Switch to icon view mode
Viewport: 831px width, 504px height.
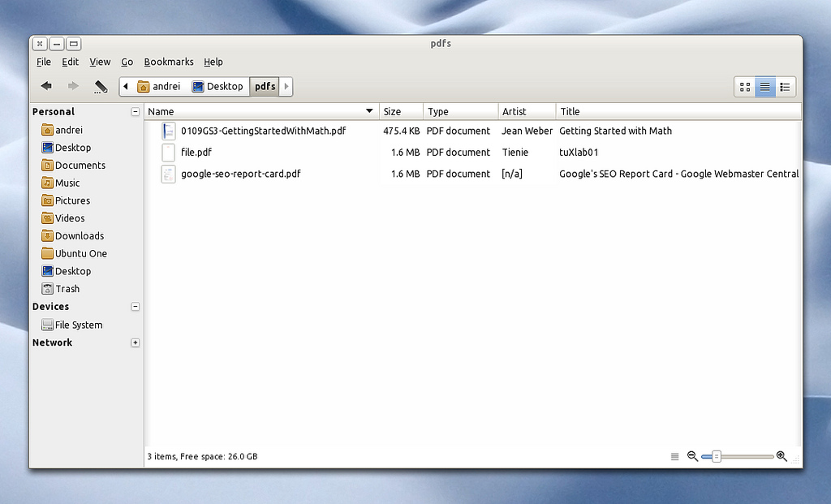point(745,87)
